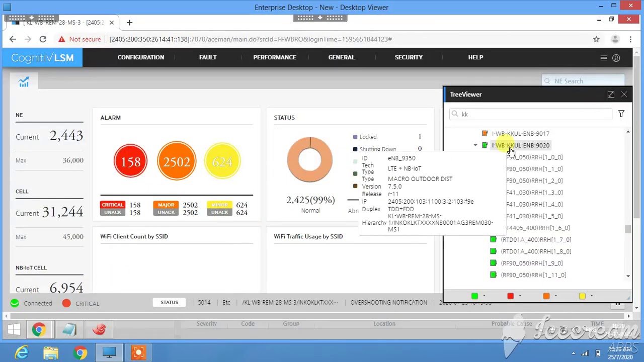Open the notepad app in remote taskbar
Screen dimensions: 644x362
[69, 330]
